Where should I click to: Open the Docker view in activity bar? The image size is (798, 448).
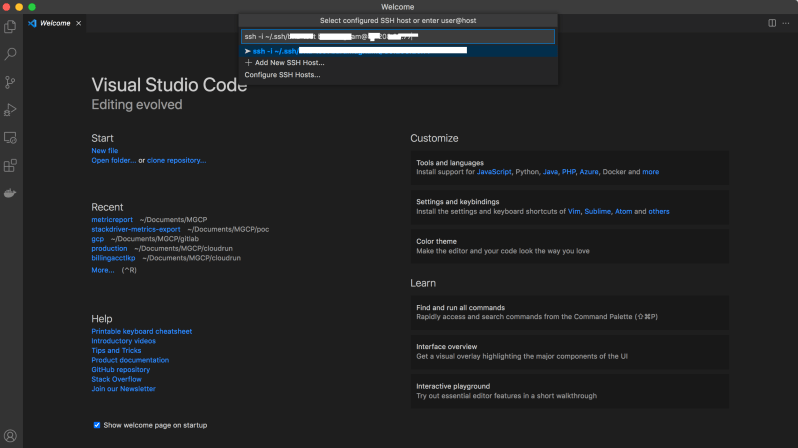point(10,193)
